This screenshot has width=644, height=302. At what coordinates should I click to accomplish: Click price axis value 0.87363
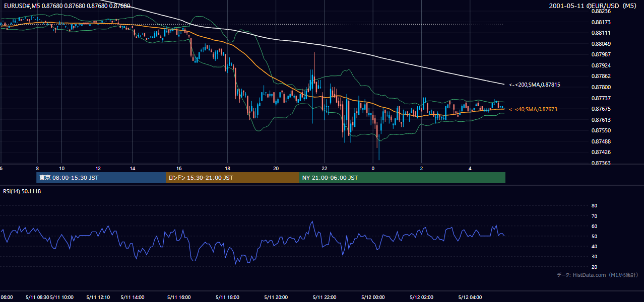click(600, 163)
